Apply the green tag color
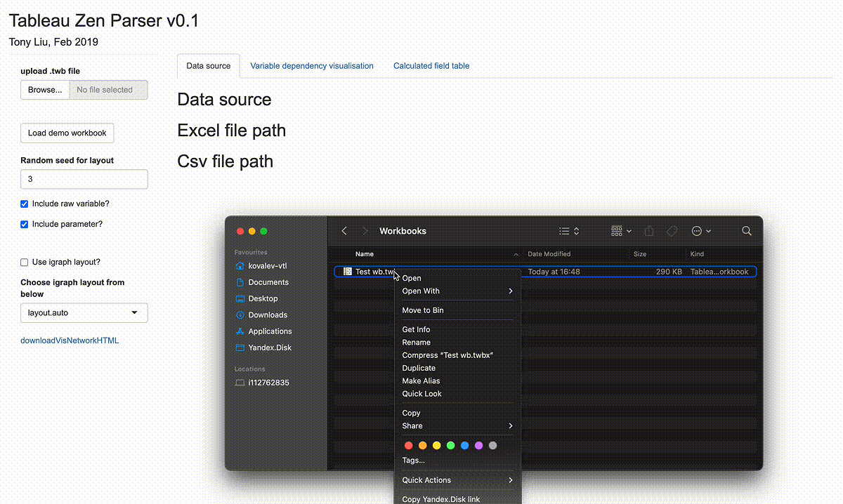The height and width of the screenshot is (504, 843). click(451, 446)
